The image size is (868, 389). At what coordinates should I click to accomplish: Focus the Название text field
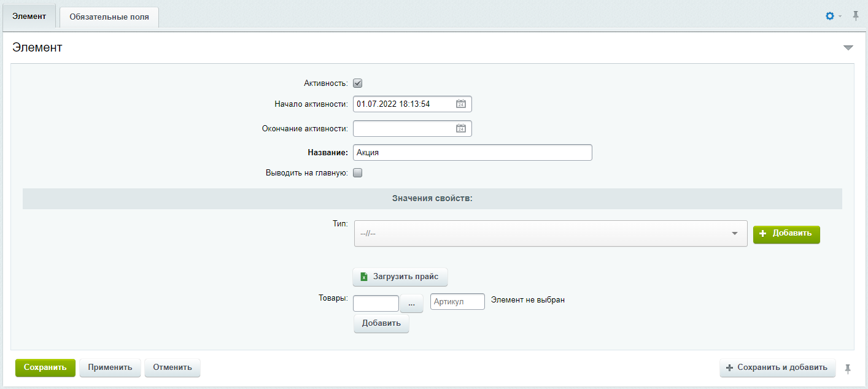(x=472, y=153)
